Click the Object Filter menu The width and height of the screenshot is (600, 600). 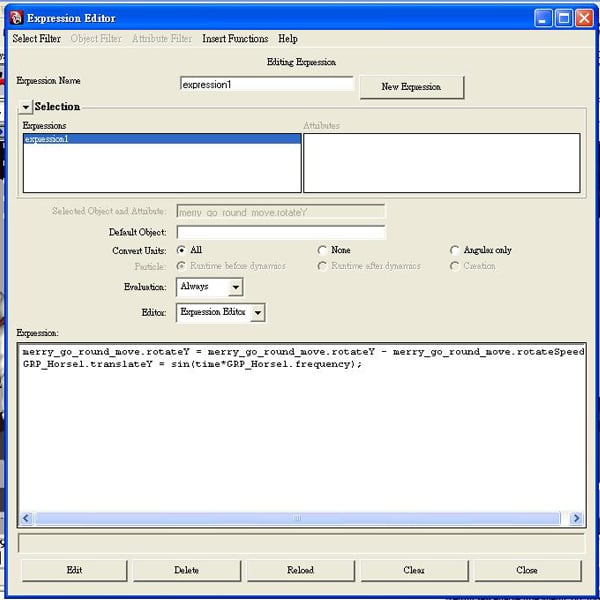coord(96,39)
